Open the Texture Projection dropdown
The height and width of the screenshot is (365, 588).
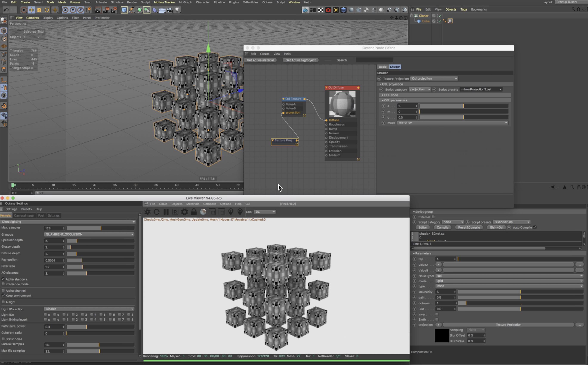tap(434, 78)
